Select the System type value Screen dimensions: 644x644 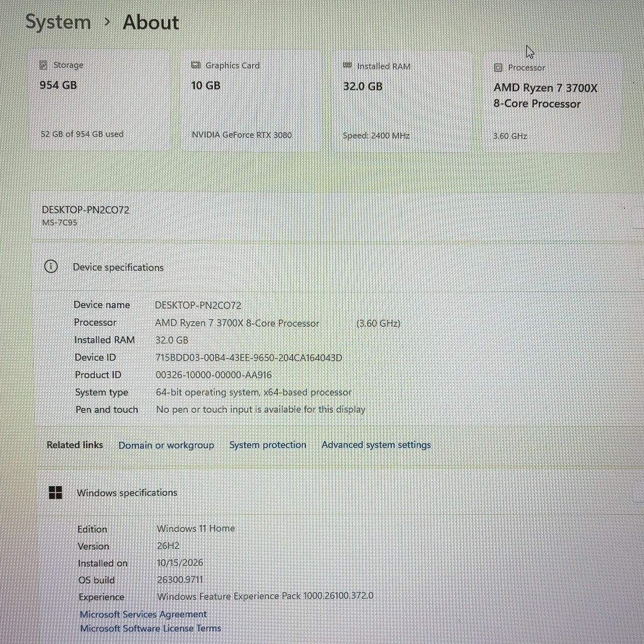(x=254, y=392)
